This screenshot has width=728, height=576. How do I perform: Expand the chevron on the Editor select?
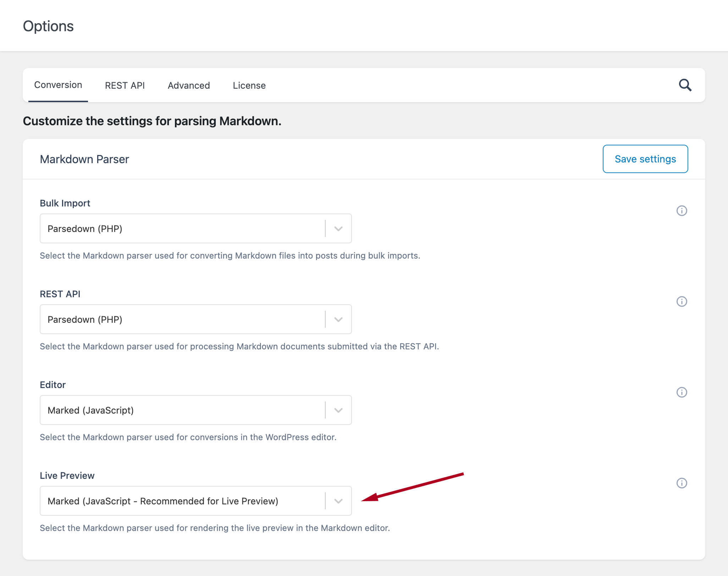tap(338, 410)
